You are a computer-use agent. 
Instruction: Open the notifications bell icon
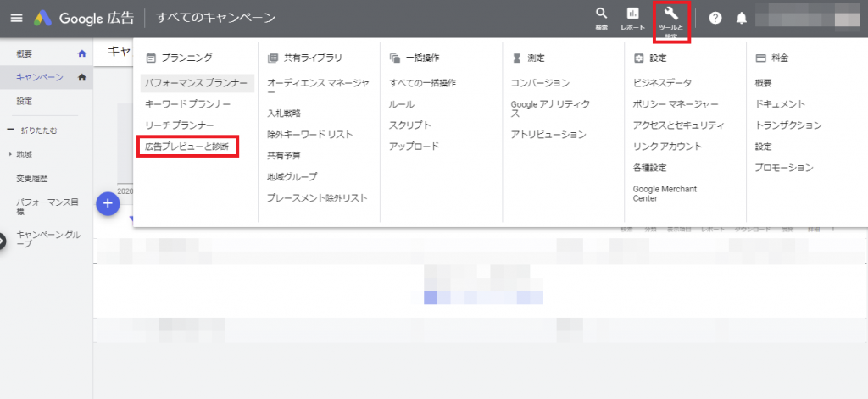click(741, 19)
